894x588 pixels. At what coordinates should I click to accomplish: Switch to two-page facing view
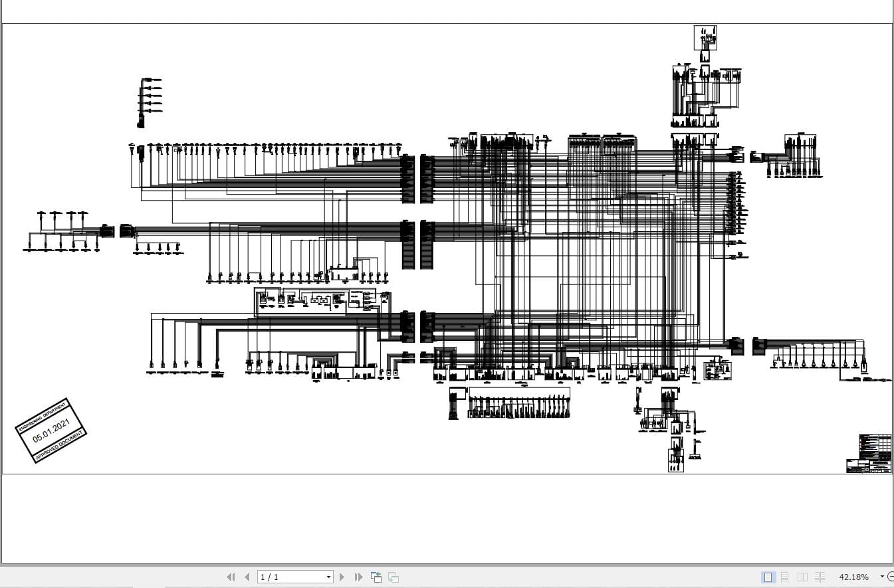point(802,577)
